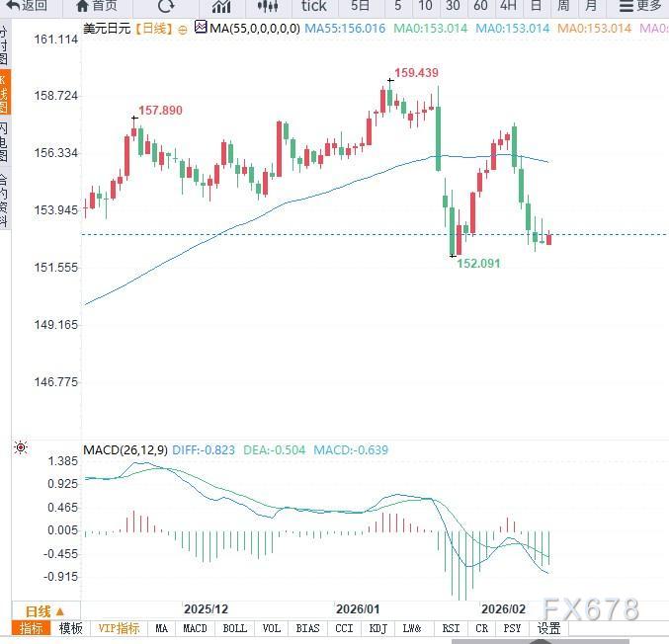This screenshot has height=644, width=669.
Task: Switch to 4H timeframe
Action: pos(508,6)
